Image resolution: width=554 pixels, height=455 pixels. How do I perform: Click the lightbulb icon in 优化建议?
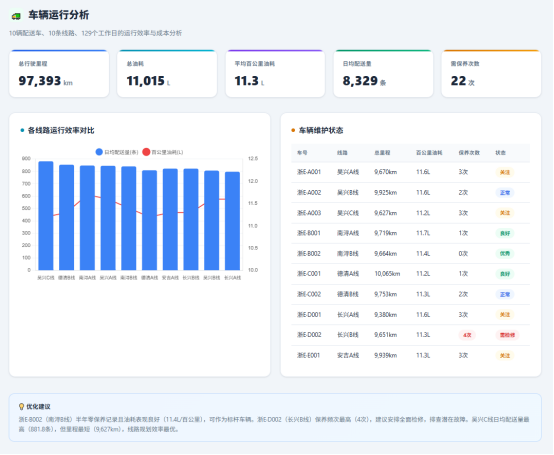point(21,407)
